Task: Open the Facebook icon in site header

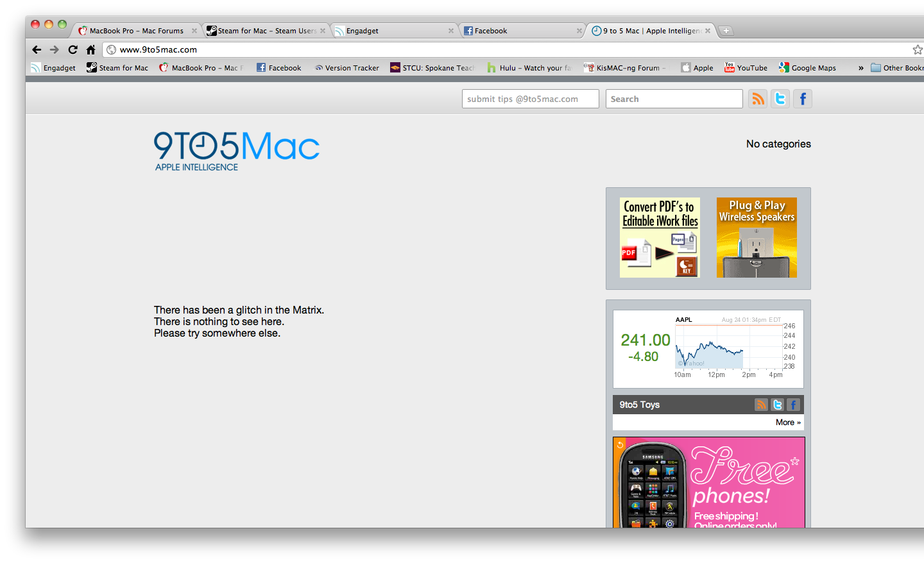Action: (803, 99)
